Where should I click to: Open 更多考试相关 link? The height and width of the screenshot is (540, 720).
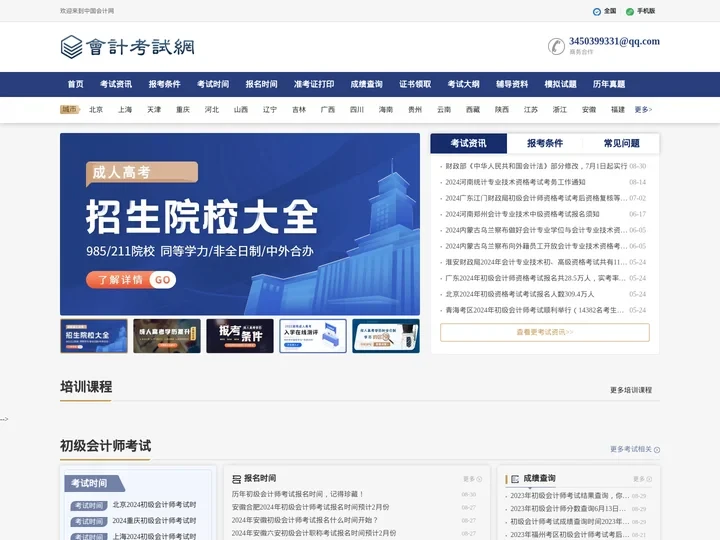(631, 449)
